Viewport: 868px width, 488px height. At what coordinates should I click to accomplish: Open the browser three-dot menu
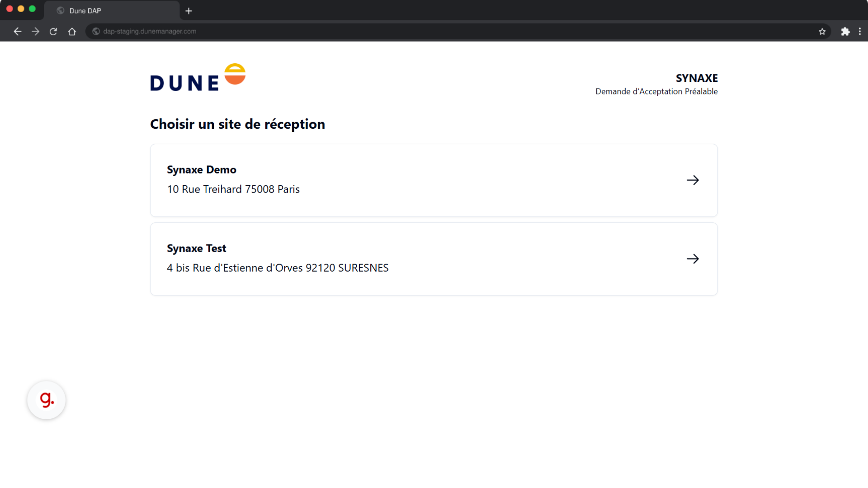click(859, 32)
